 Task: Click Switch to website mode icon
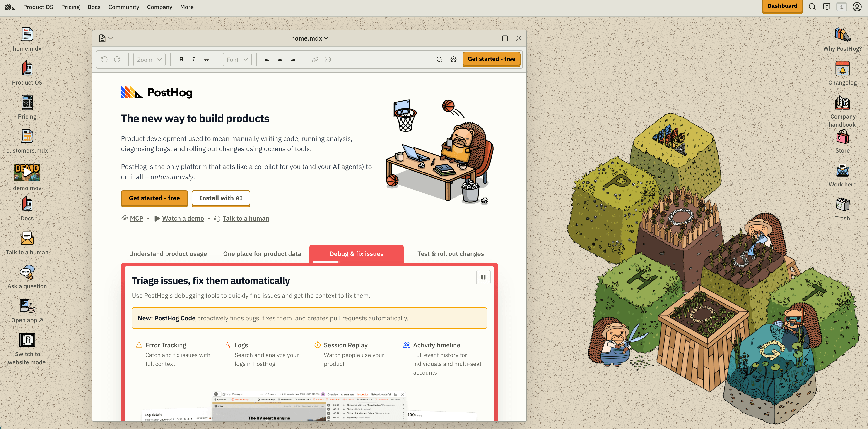pos(27,340)
